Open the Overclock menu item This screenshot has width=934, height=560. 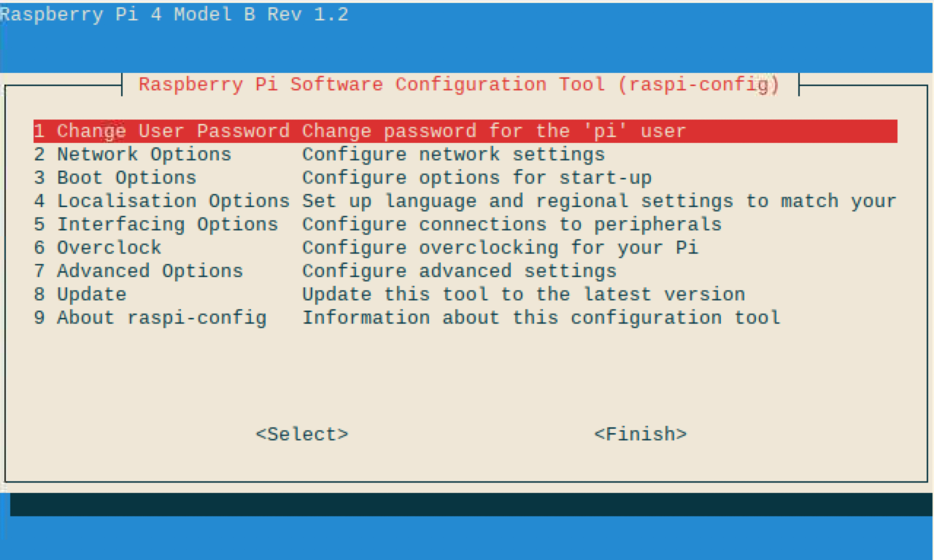tap(466, 248)
